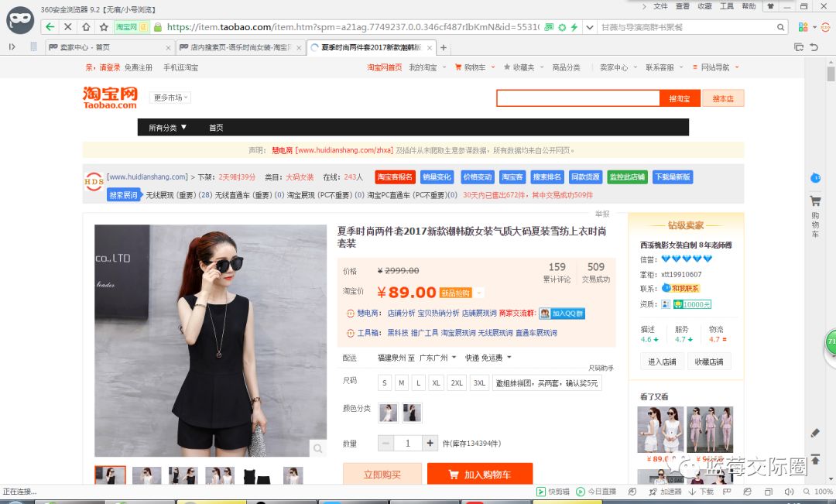Click the 加速器 rocket icon
Image resolution: width=836 pixels, height=504 pixels.
(653, 491)
